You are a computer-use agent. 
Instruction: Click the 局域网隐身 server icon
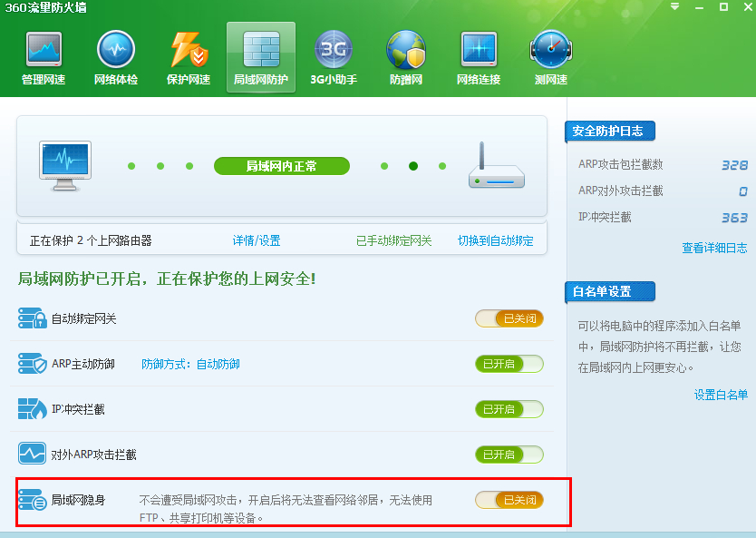click(x=33, y=499)
